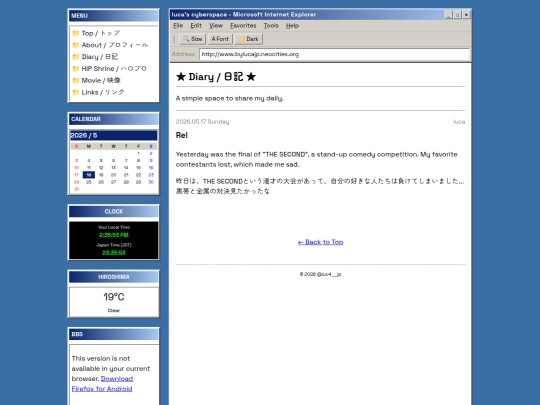This screenshot has height=405, width=540.
Task: Click the About folder icon in menu
Action: coord(76,45)
